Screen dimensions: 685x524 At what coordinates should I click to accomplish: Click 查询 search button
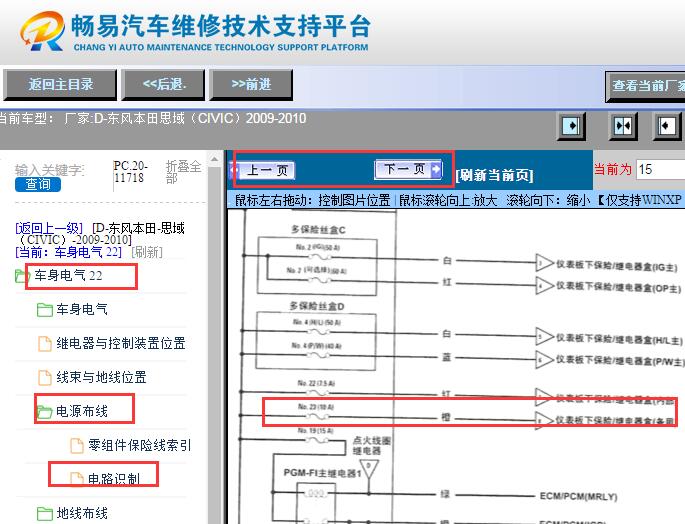38,184
